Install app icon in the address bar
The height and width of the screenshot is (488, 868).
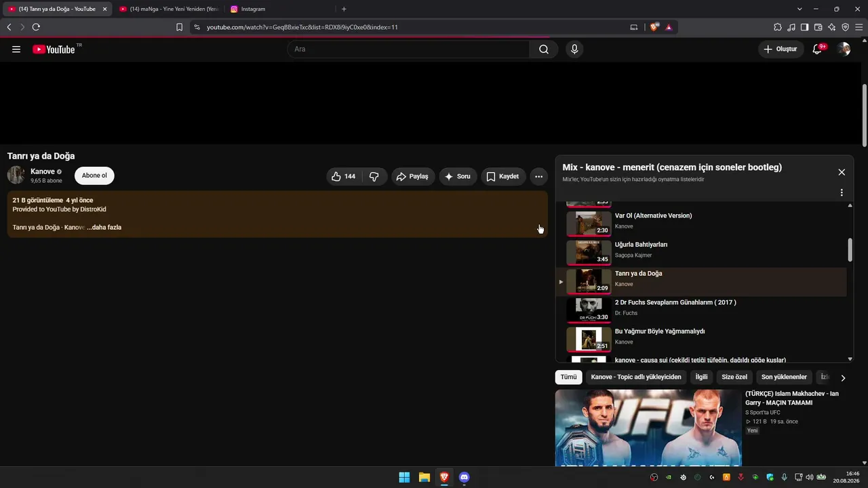(634, 27)
